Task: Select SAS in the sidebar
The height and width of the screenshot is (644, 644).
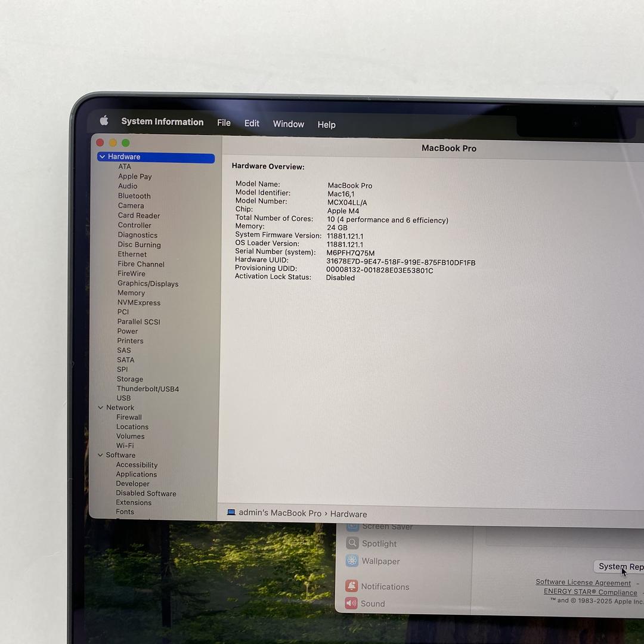Action: pyautogui.click(x=123, y=351)
